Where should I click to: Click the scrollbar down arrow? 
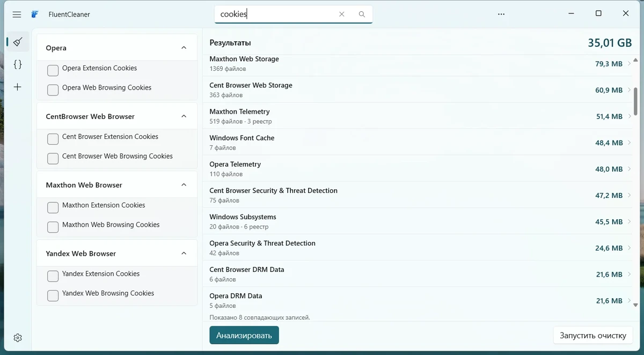click(636, 304)
